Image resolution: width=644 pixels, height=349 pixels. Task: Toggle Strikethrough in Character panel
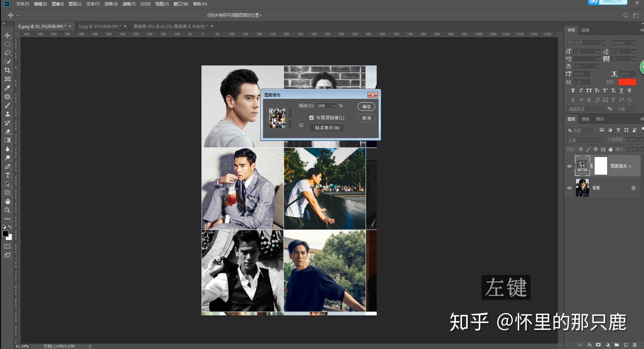pyautogui.click(x=629, y=91)
